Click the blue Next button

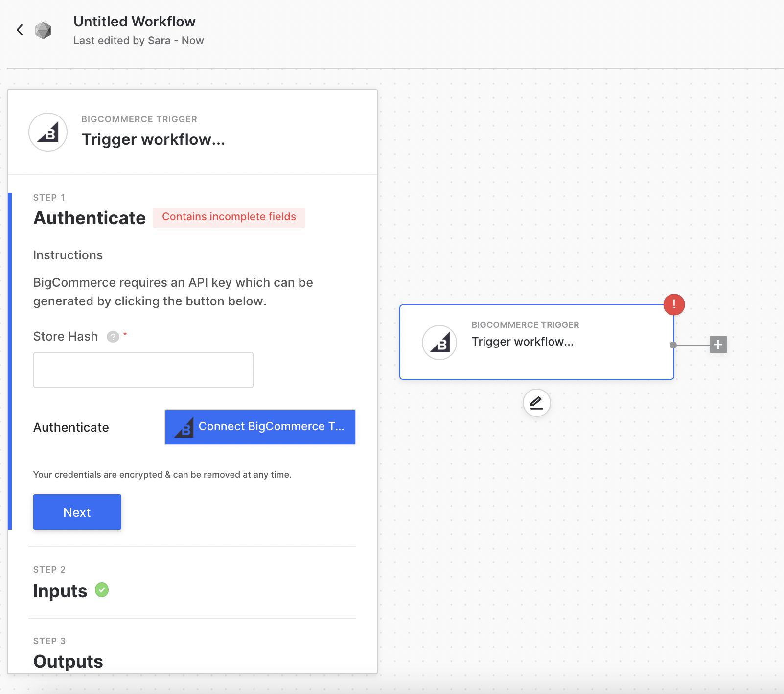tap(77, 512)
